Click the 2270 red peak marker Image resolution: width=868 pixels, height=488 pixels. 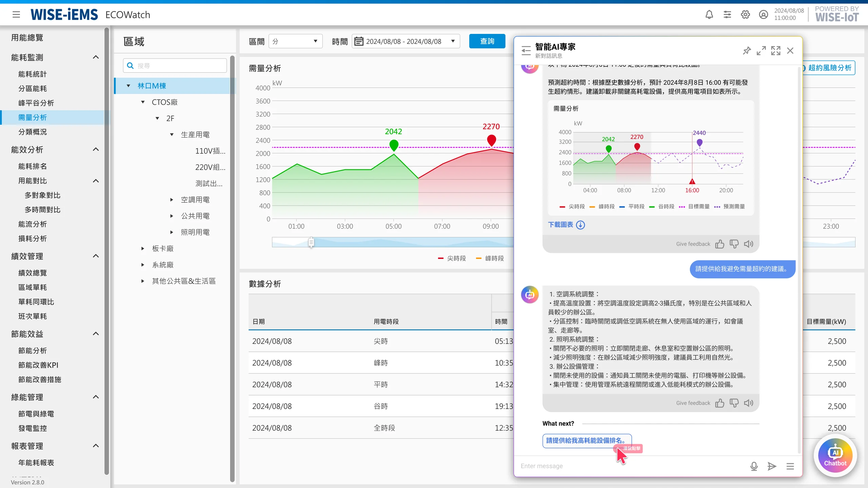492,140
